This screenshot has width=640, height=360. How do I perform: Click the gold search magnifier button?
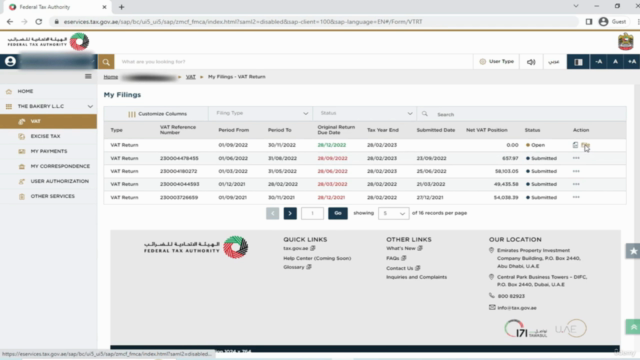tap(106, 62)
